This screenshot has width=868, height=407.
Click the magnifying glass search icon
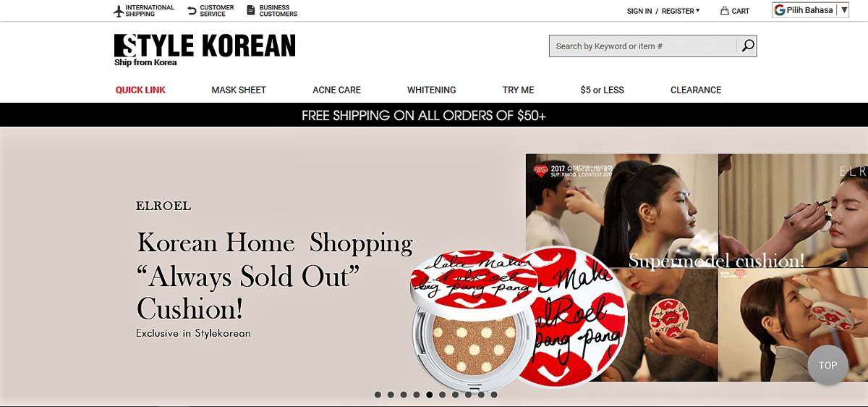click(x=748, y=46)
